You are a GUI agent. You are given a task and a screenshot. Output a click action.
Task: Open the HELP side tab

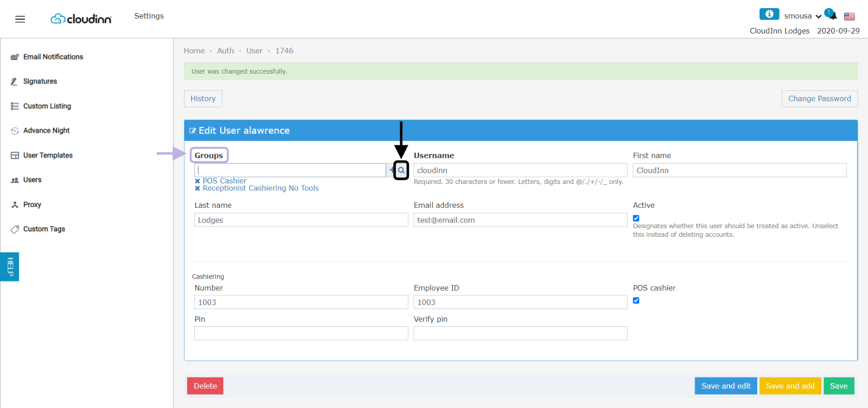(x=10, y=266)
